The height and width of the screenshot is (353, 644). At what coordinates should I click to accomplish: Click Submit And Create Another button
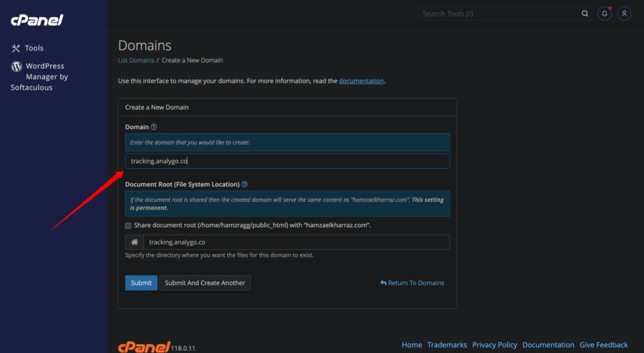pyautogui.click(x=205, y=283)
